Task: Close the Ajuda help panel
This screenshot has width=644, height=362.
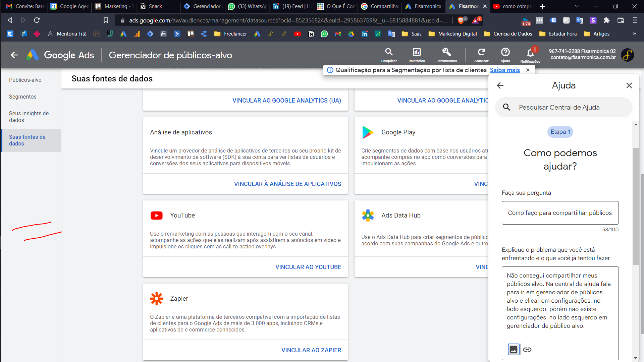Action: [629, 85]
